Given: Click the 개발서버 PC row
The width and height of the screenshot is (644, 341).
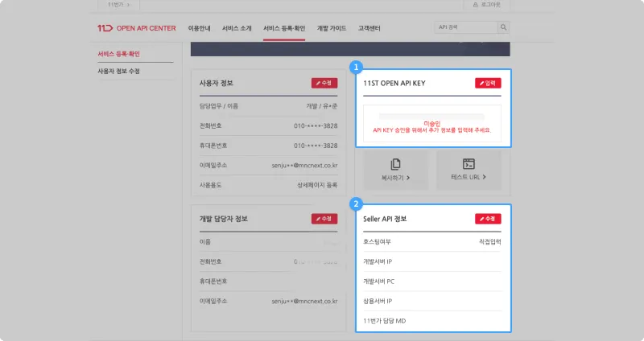Looking at the screenshot, I should 432,281.
